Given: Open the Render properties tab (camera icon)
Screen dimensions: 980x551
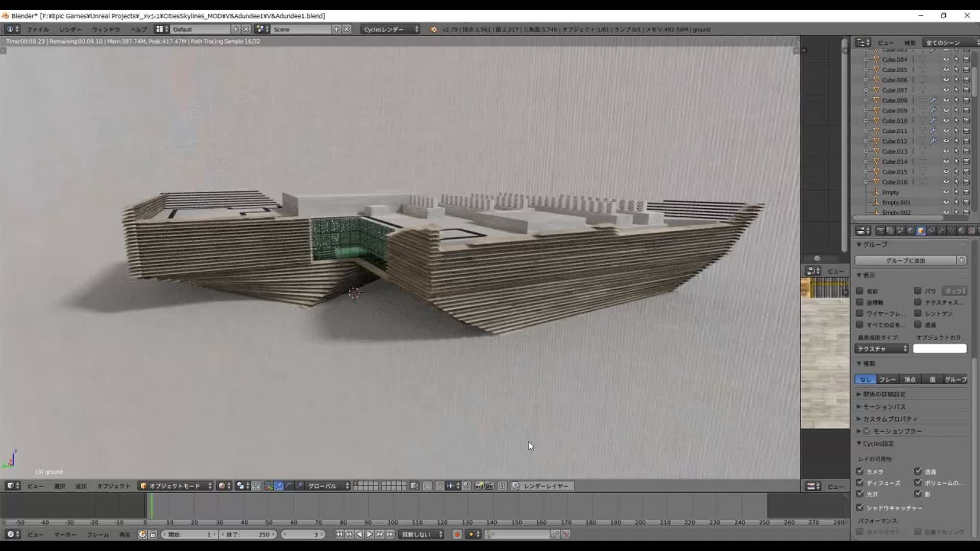Looking at the screenshot, I should tap(879, 230).
